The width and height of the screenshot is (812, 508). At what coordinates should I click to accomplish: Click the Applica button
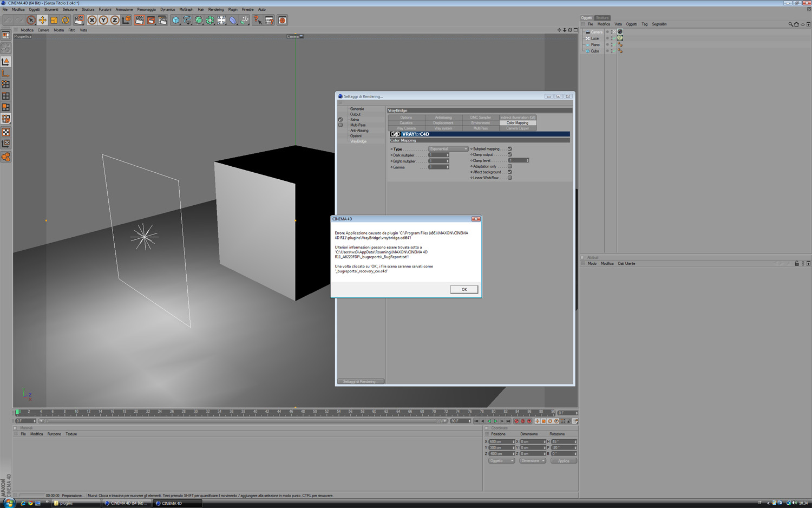[564, 461]
